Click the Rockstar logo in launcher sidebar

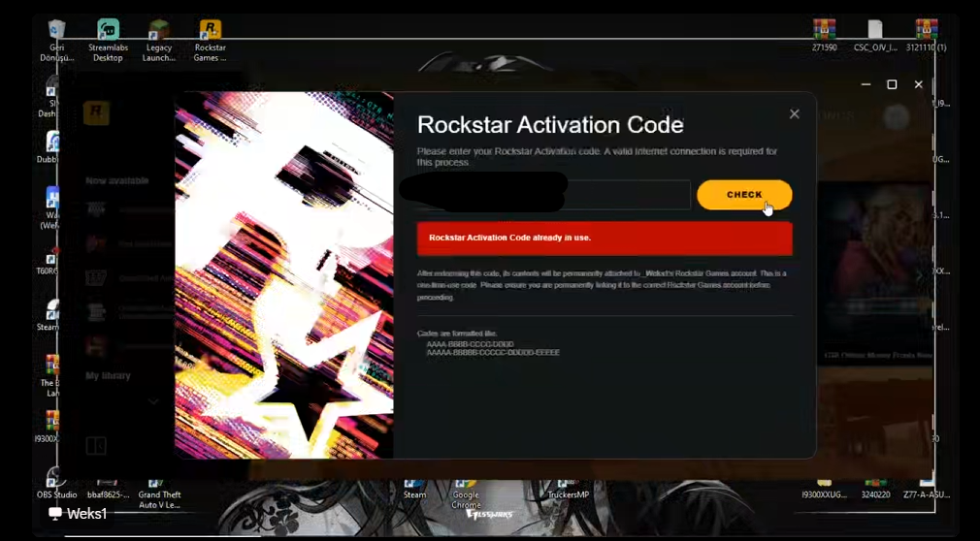click(x=96, y=113)
